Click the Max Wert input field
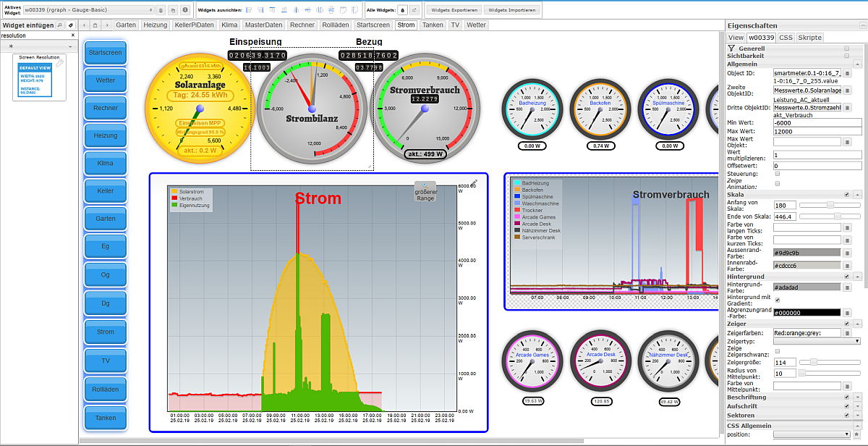This screenshot has width=868, height=446. (x=817, y=131)
